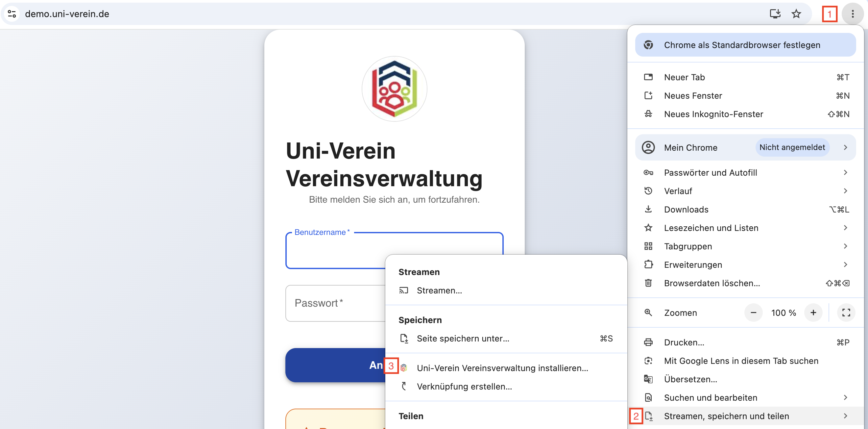Click Chrome als Standardbrowser festlegen banner

coord(745,45)
